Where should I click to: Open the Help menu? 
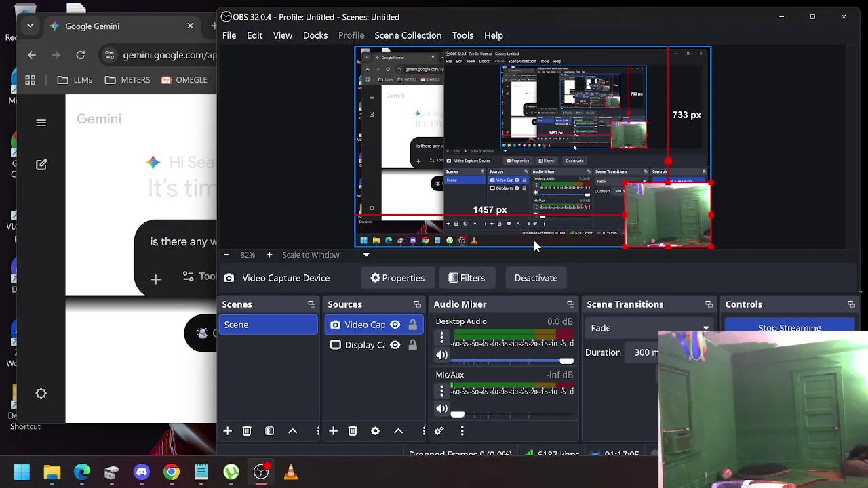pyautogui.click(x=494, y=35)
